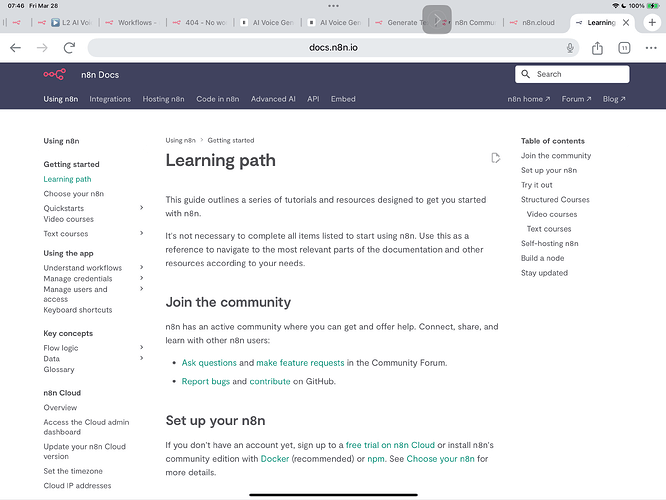The height and width of the screenshot is (500, 666).
Task: Click the browser forward arrow
Action: tap(42, 48)
